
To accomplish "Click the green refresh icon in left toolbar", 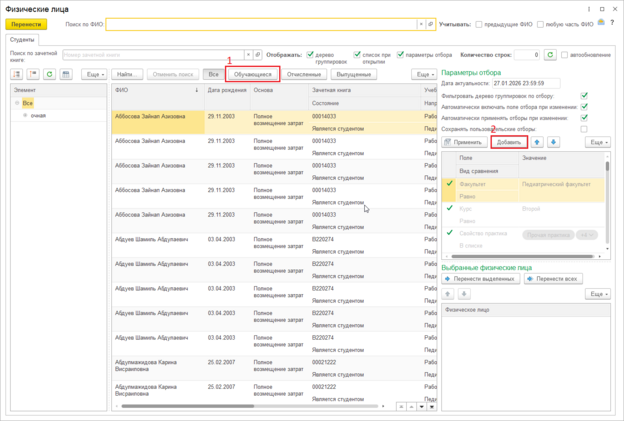I will click(48, 74).
